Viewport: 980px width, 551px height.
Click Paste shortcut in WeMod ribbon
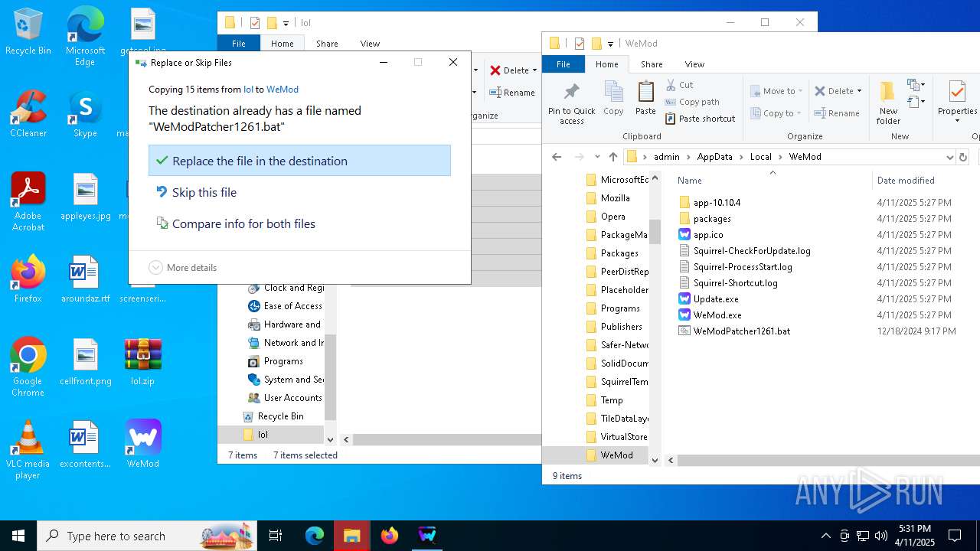(x=700, y=119)
